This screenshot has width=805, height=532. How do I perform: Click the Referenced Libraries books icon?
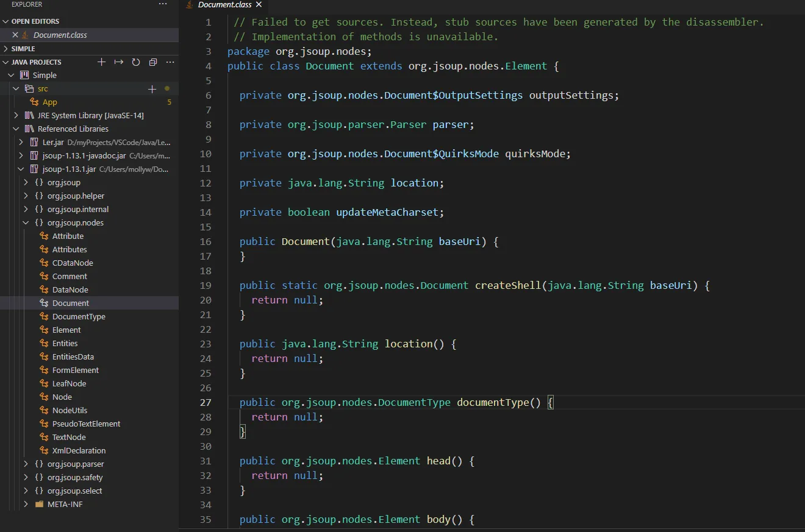(29, 129)
